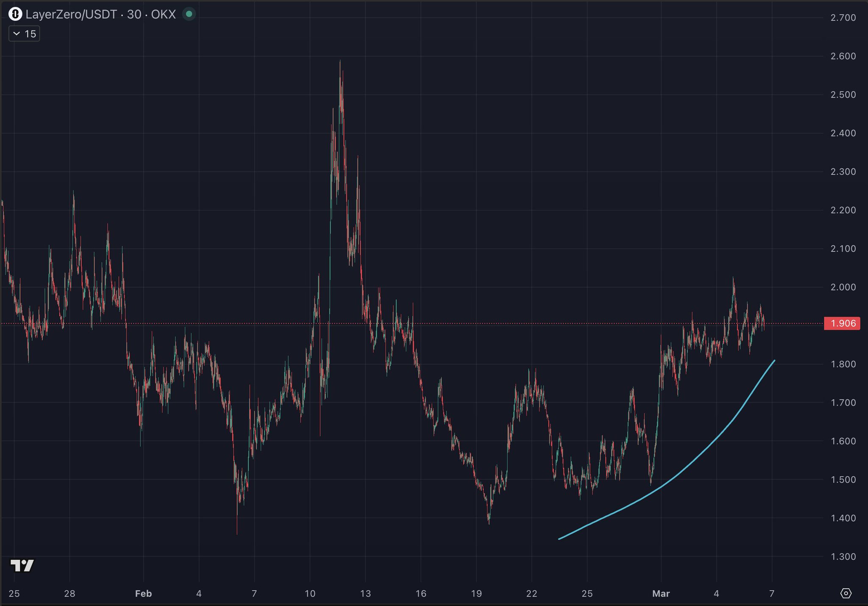Click the 28 date label on time axis
The height and width of the screenshot is (606, 868).
(70, 593)
